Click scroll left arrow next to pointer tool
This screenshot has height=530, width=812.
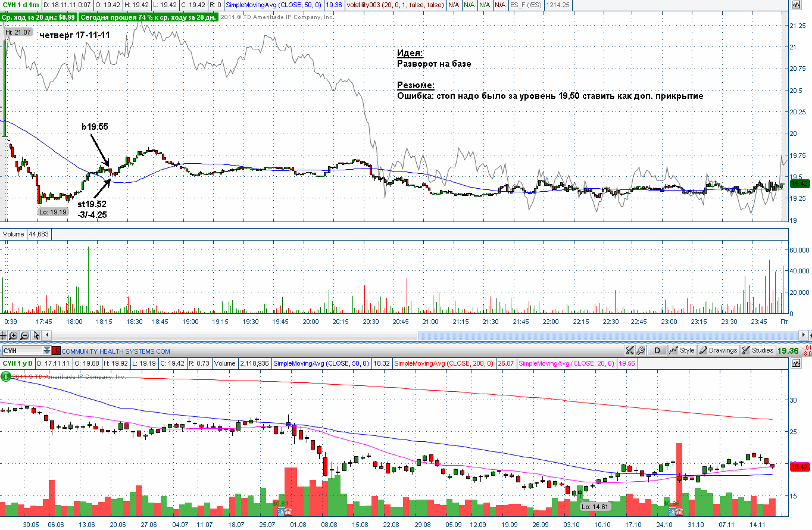click(47, 335)
